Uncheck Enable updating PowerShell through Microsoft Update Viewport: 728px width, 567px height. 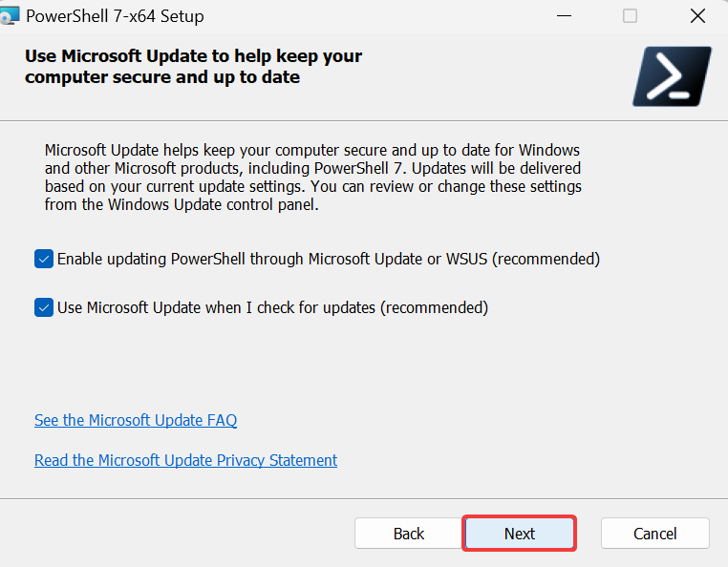(x=44, y=259)
